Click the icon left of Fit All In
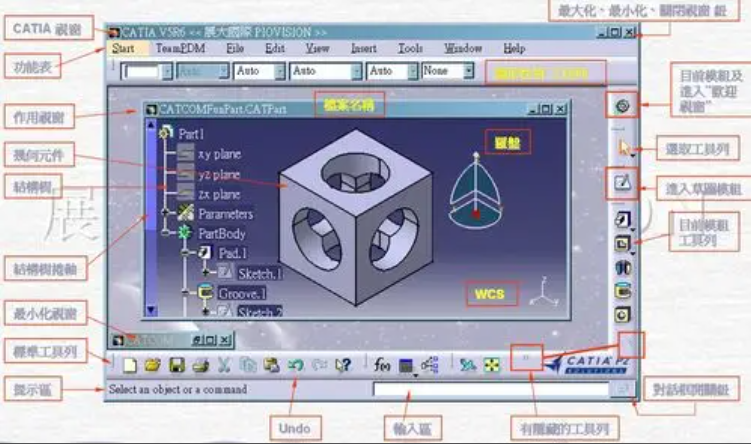 (x=468, y=365)
